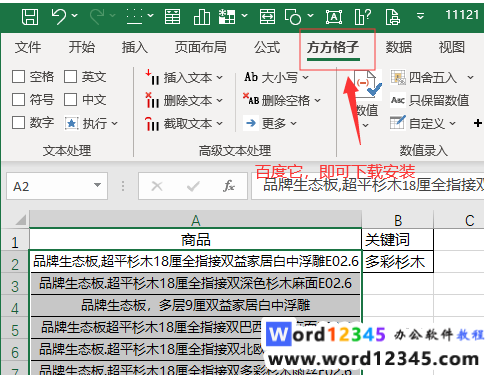
Task: Open the pivot table icon dropdown arrow
Action: (x=244, y=16)
